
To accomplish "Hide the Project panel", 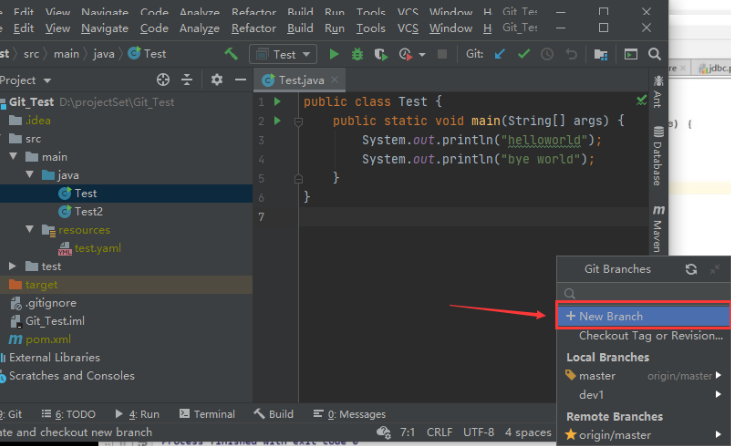I will tap(241, 80).
